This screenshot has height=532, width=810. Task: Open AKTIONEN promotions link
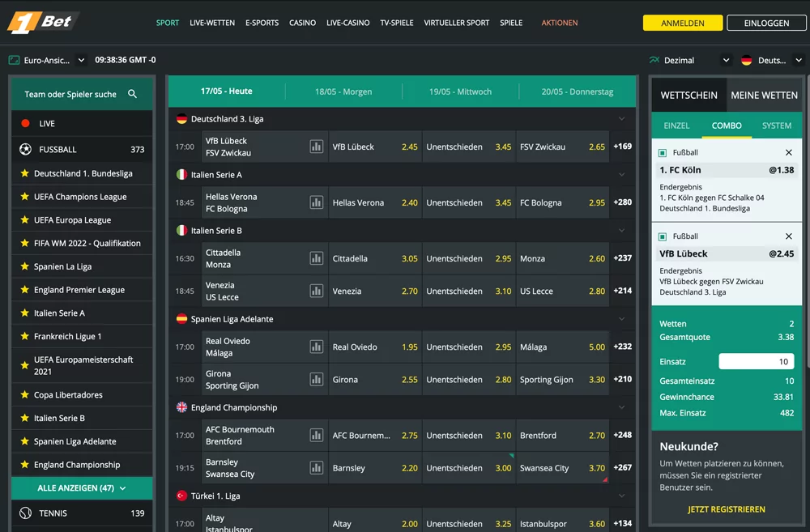pos(560,23)
